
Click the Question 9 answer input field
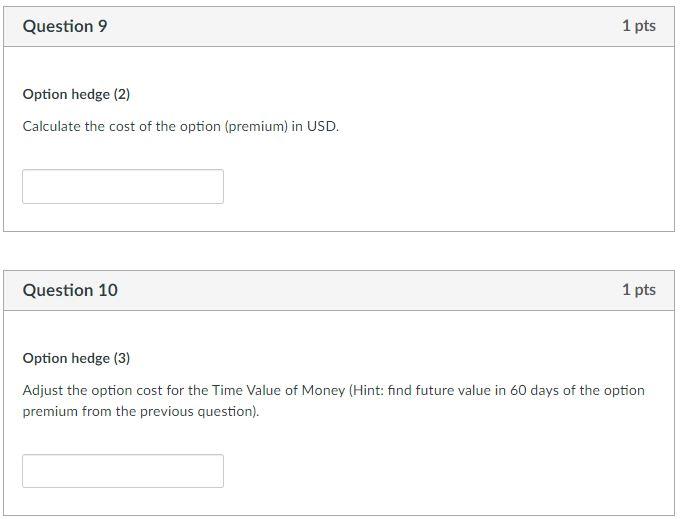click(x=123, y=186)
